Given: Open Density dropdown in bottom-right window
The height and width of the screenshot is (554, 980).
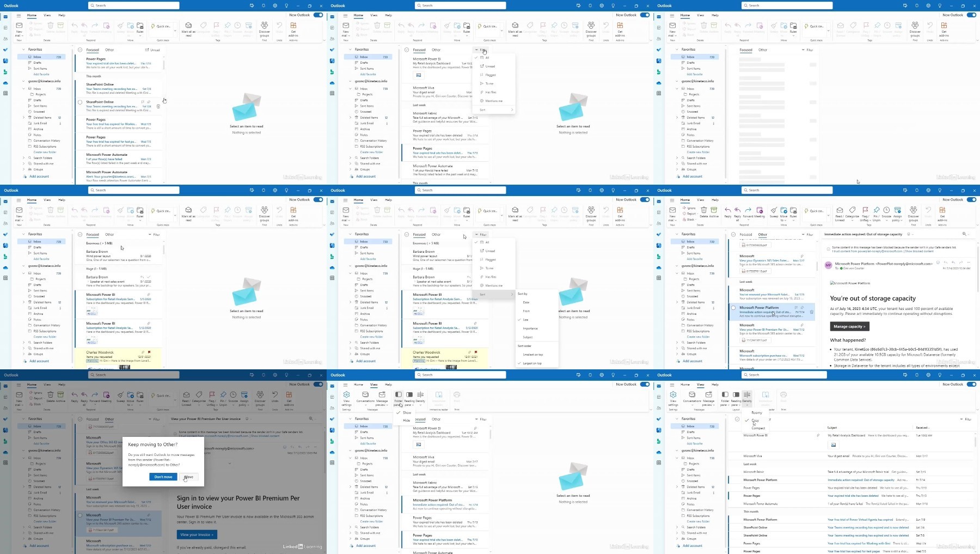Looking at the screenshot, I should (x=747, y=398).
